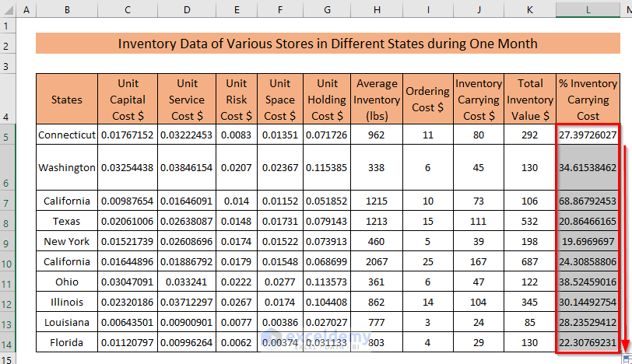Select cell containing 27.39726027
Screen dimensions: 632x364
(x=588, y=135)
